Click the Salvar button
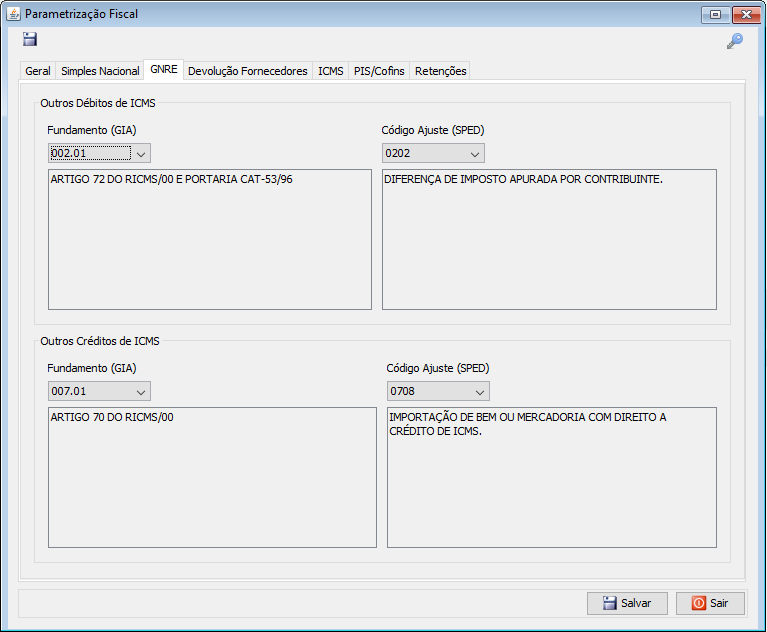Viewport: 767px width, 632px height. (627, 603)
